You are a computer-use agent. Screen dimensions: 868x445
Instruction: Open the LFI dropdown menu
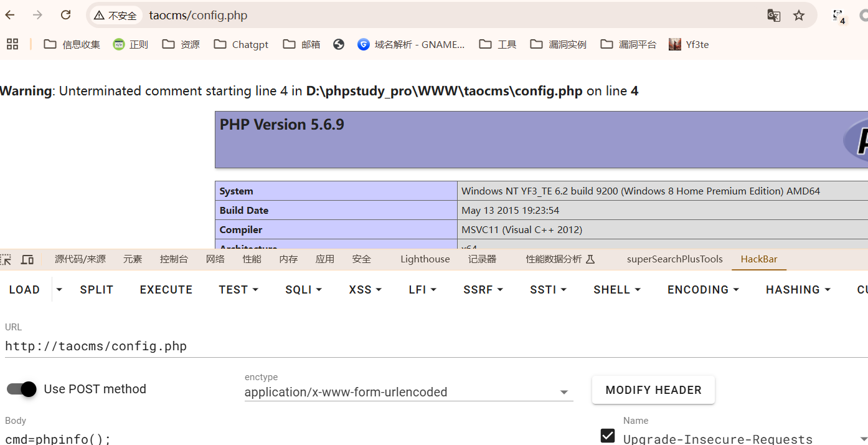point(423,290)
